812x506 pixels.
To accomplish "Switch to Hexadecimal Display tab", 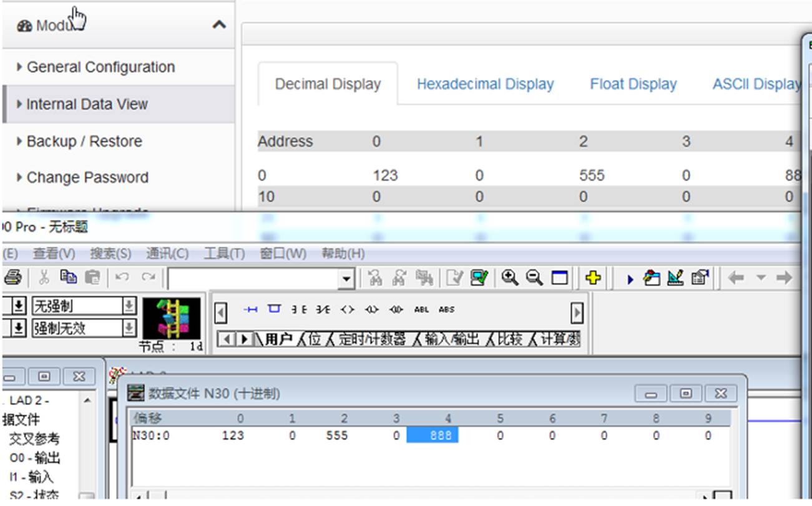I will (485, 84).
